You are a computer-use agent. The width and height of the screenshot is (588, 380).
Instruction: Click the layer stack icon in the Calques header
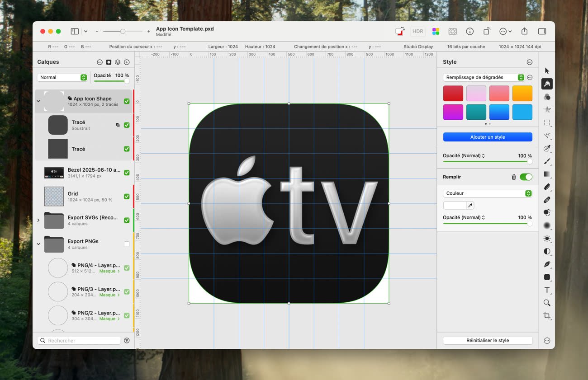(118, 62)
